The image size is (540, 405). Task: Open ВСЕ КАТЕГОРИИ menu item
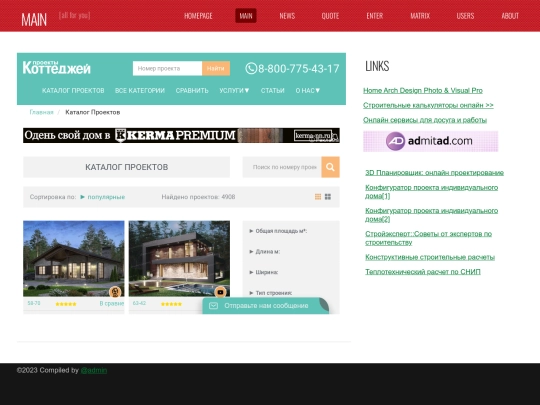(140, 91)
